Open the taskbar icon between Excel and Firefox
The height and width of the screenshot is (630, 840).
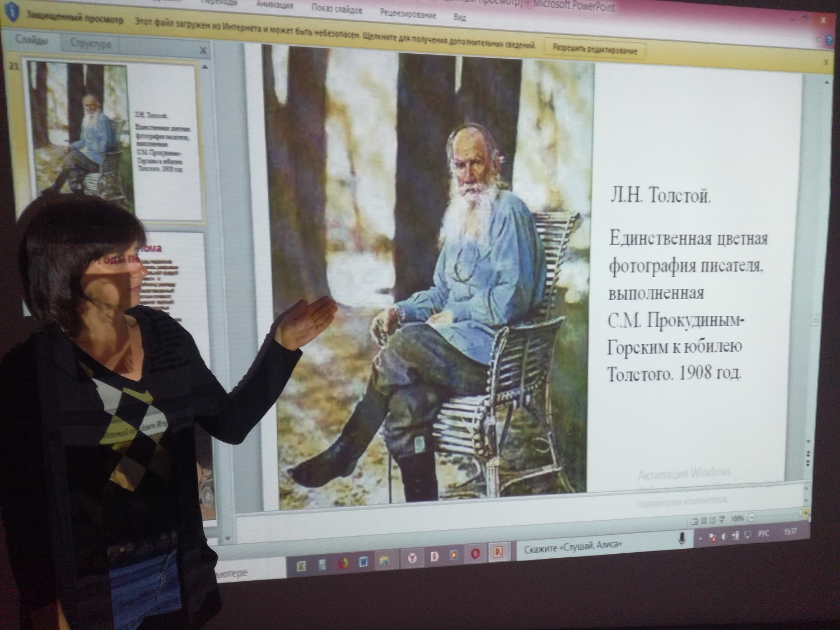(x=322, y=564)
